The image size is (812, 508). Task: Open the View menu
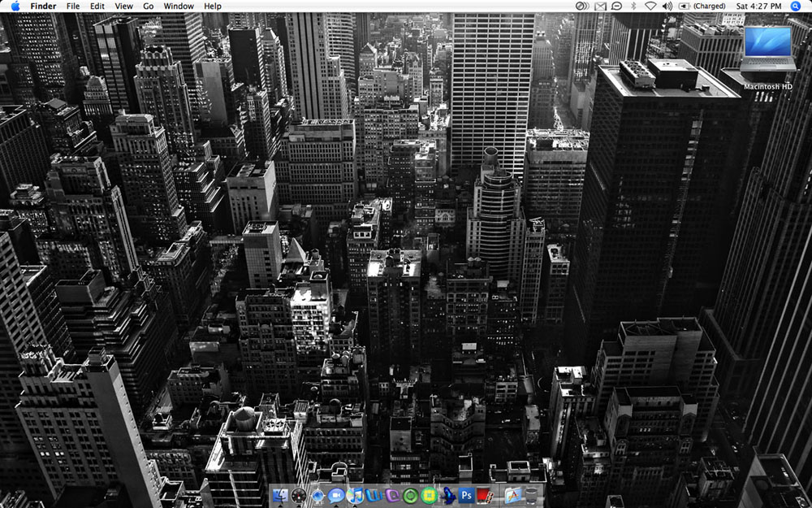click(123, 7)
